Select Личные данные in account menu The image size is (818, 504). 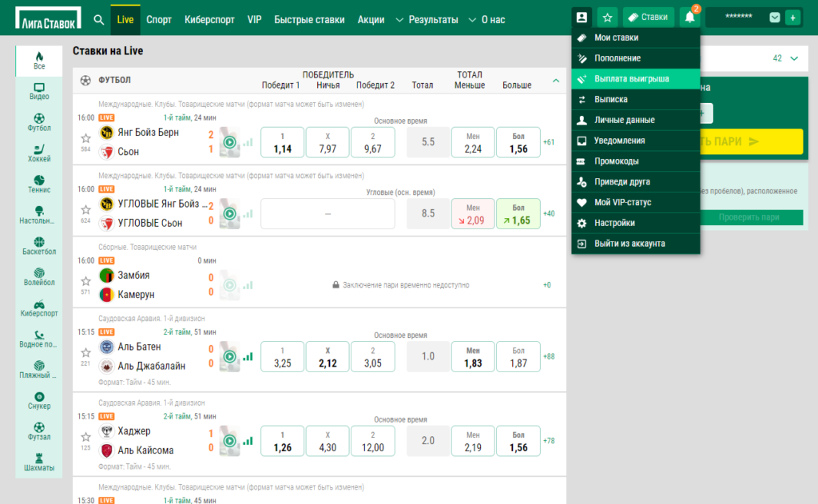pos(635,120)
